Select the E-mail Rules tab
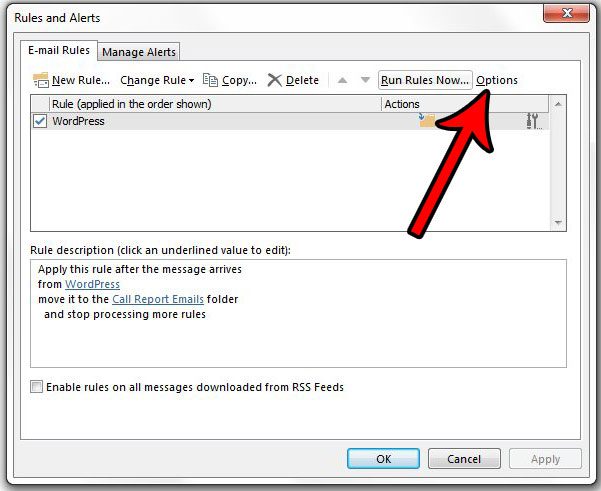601x491 pixels. pos(59,50)
